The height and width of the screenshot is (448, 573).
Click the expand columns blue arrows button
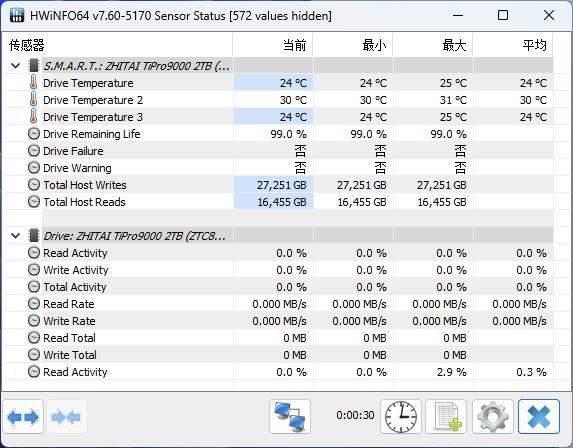pos(23,417)
